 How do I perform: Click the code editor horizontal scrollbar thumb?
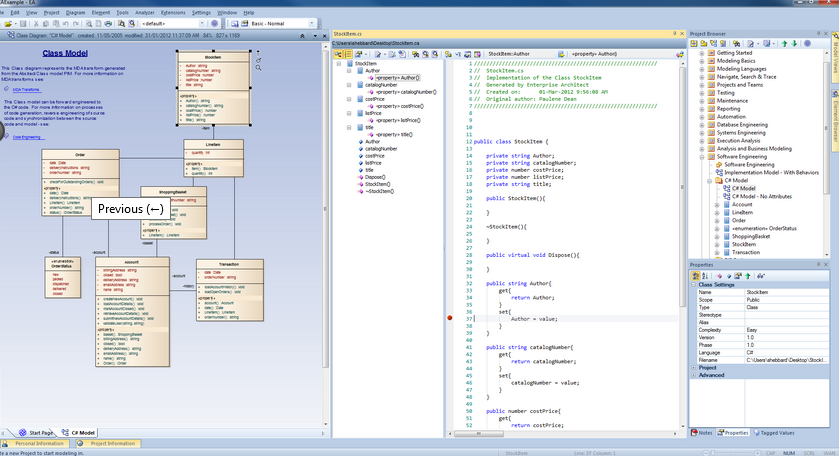[x=479, y=434]
